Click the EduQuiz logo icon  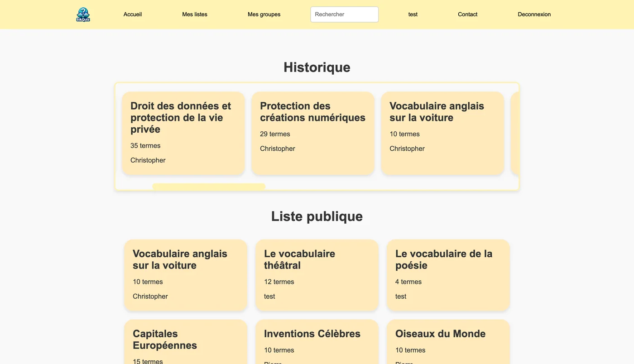pyautogui.click(x=83, y=14)
